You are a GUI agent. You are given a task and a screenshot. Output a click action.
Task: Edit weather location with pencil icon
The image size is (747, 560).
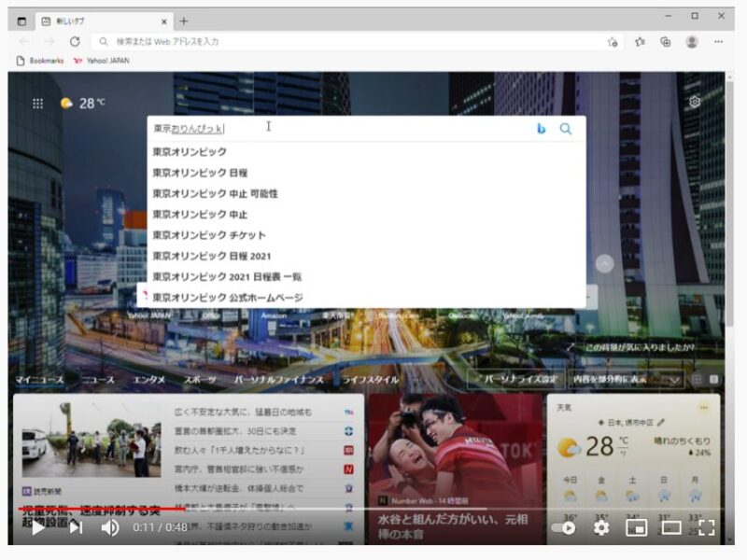coord(661,423)
